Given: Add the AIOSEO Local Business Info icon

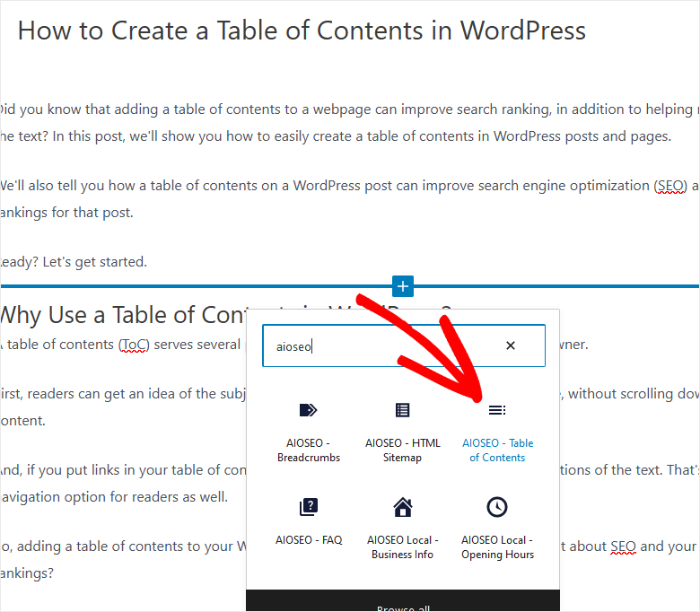Looking at the screenshot, I should coord(403,507).
